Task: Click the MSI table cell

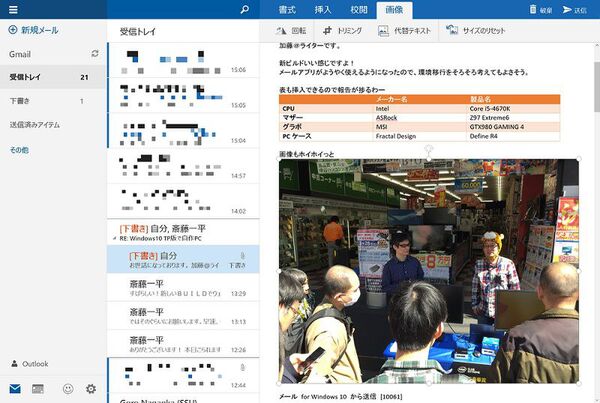Action: (419, 127)
